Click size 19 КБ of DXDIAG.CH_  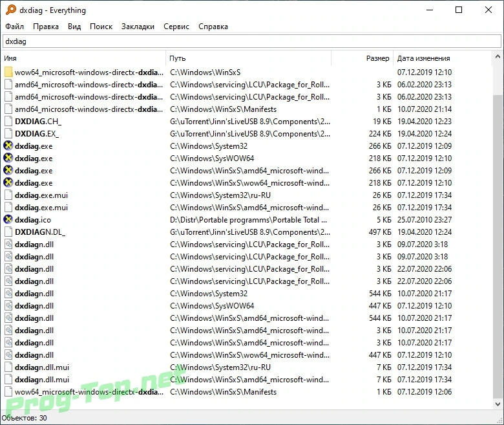382,122
